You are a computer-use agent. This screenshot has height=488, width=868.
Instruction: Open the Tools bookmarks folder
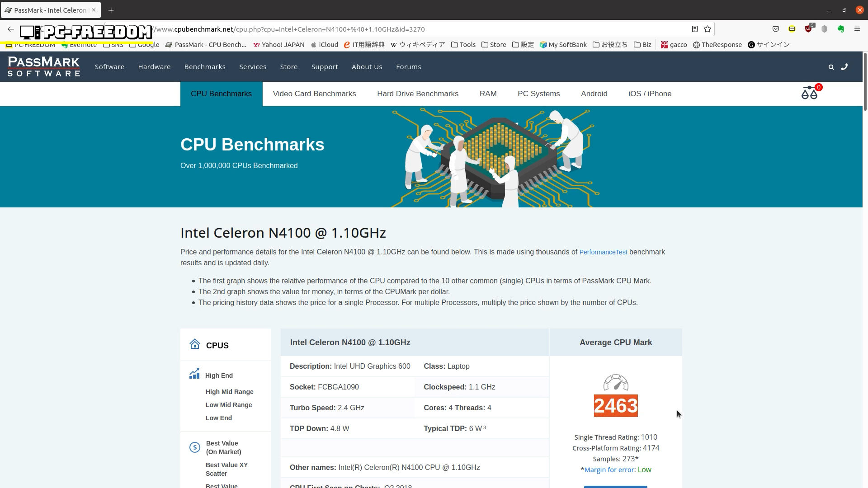463,45
